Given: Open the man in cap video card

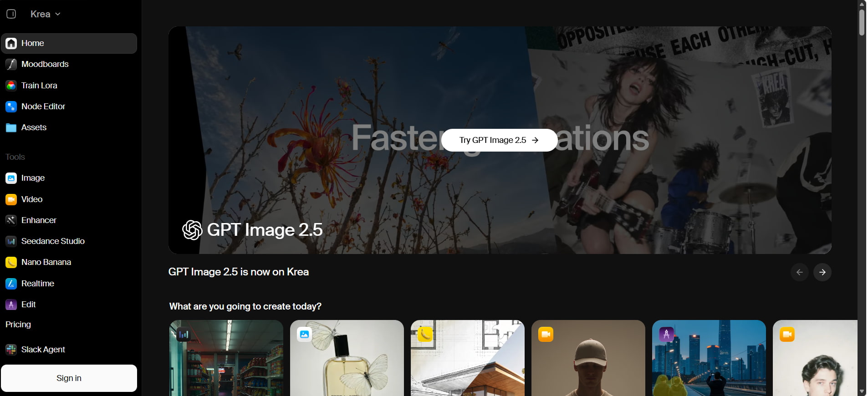Looking at the screenshot, I should click(x=588, y=358).
